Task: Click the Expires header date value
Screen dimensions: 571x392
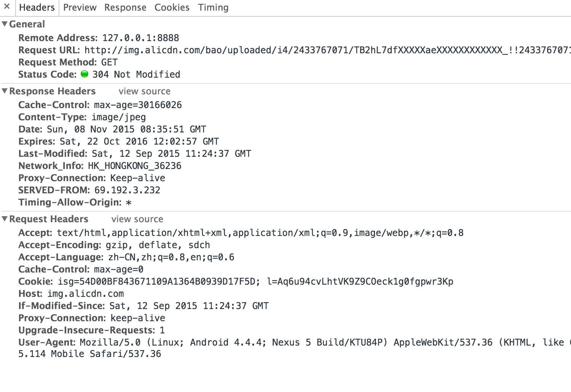Action: 139,142
